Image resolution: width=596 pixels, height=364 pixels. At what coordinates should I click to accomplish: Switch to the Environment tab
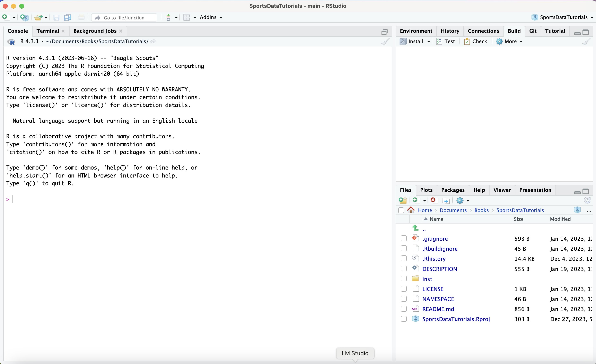tap(416, 31)
